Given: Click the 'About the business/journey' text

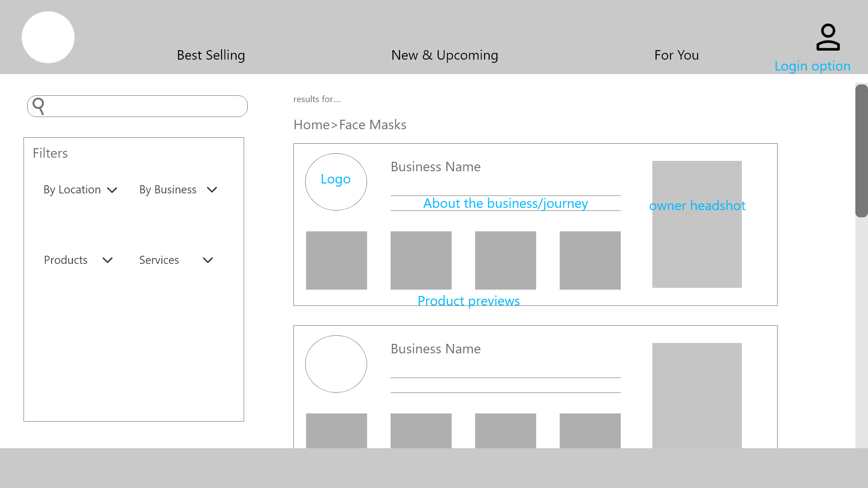Looking at the screenshot, I should click(505, 203).
